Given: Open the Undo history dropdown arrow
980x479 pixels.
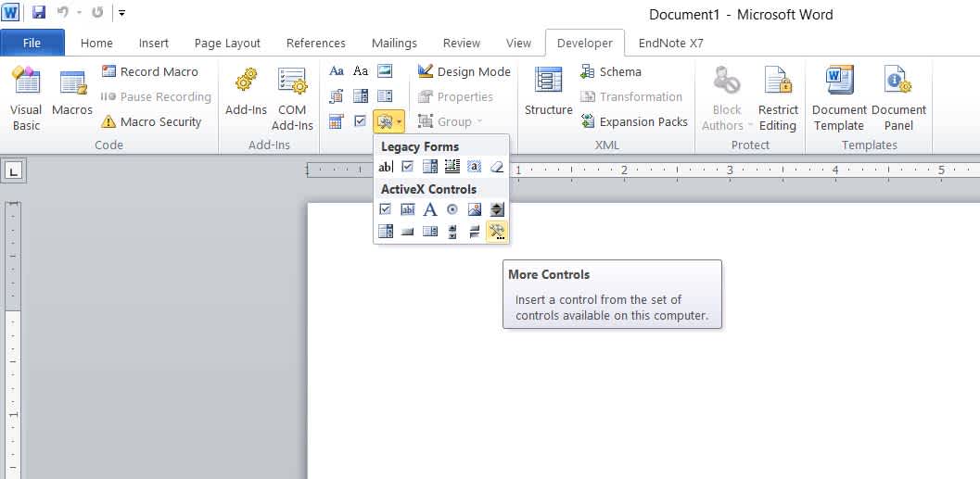Looking at the screenshot, I should [x=80, y=12].
